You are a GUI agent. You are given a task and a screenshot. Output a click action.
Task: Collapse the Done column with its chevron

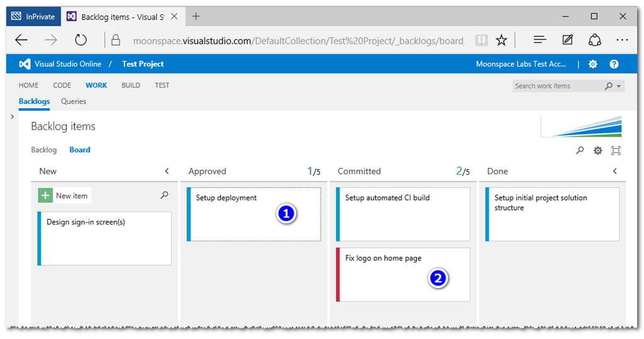coord(615,171)
